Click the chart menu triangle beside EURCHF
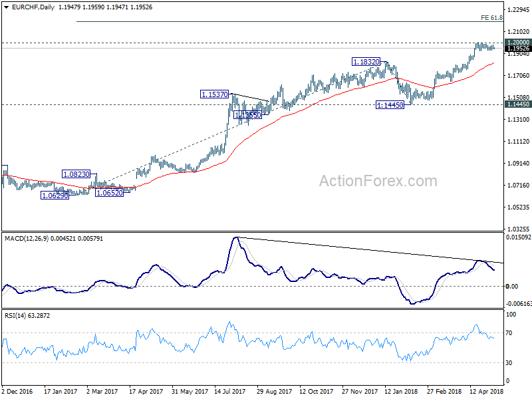The height and width of the screenshot is (399, 532). tap(7, 7)
